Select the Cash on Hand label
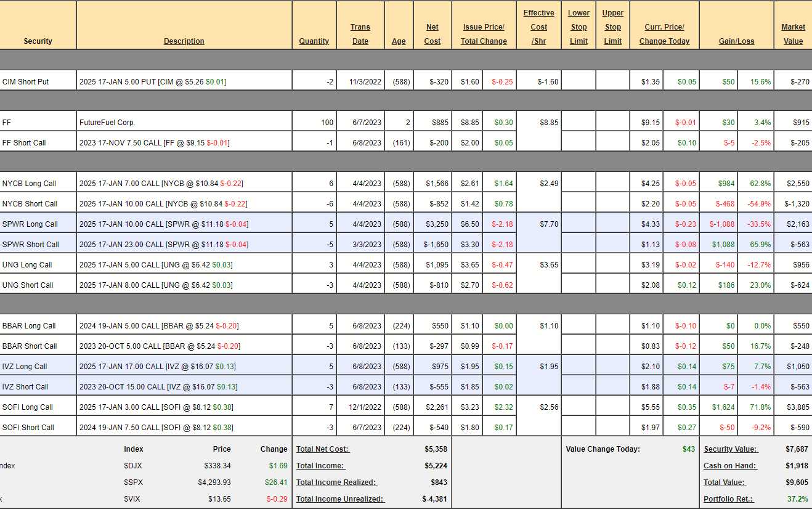Viewport: 812px width, 509px height. click(x=730, y=466)
